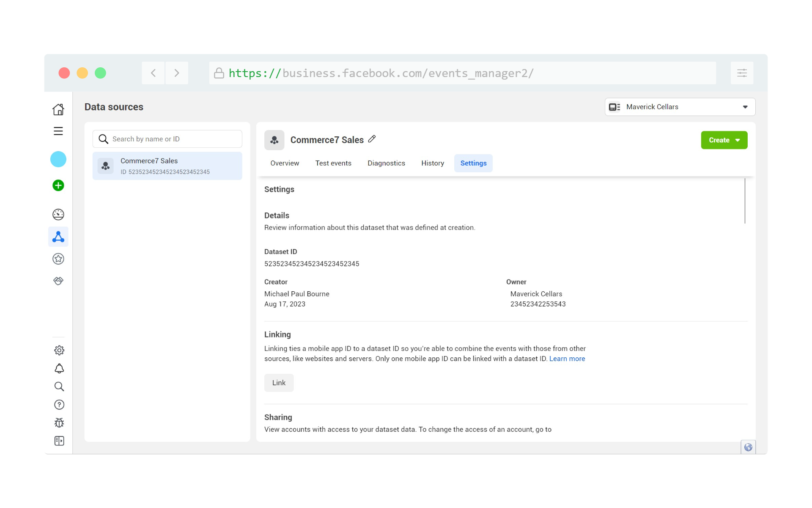
Task: Open the gear settings icon in sidebar
Action: pos(59,350)
